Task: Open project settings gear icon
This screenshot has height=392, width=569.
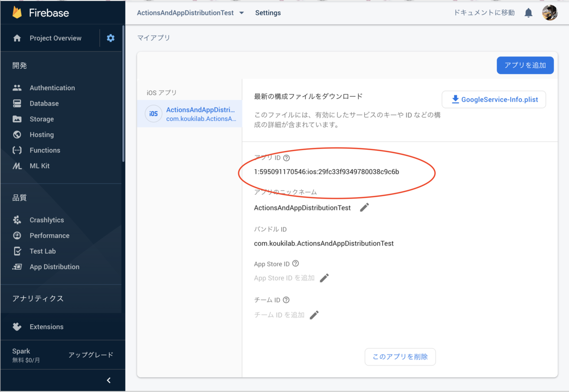Action: (x=110, y=38)
